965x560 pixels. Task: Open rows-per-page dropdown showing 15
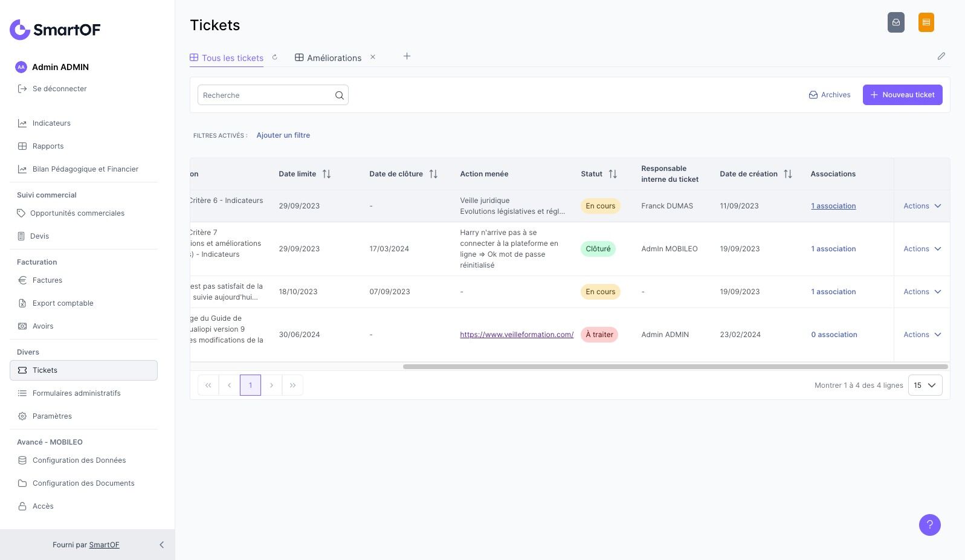(925, 385)
